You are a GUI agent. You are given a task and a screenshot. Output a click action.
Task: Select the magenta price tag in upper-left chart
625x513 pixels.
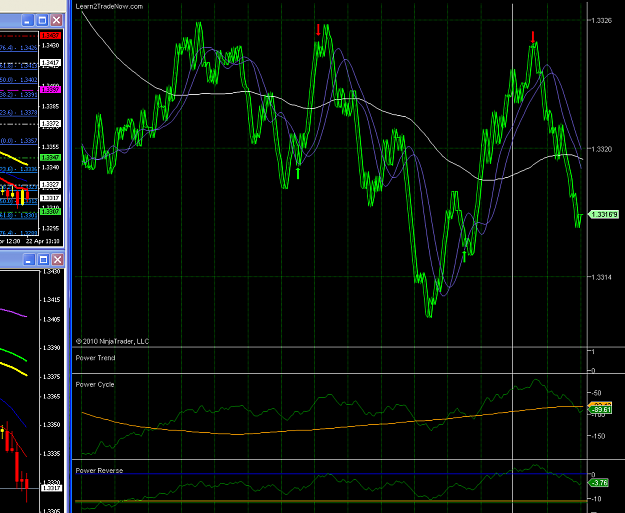(x=51, y=90)
